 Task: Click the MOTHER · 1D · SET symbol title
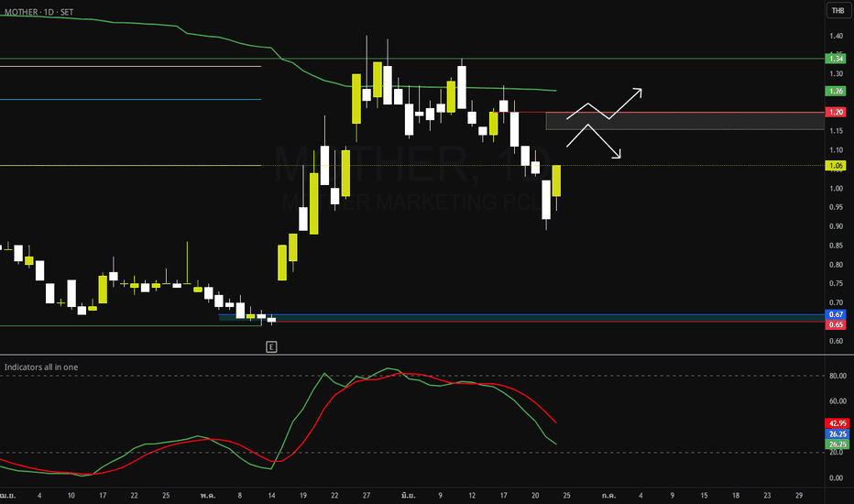coord(38,12)
